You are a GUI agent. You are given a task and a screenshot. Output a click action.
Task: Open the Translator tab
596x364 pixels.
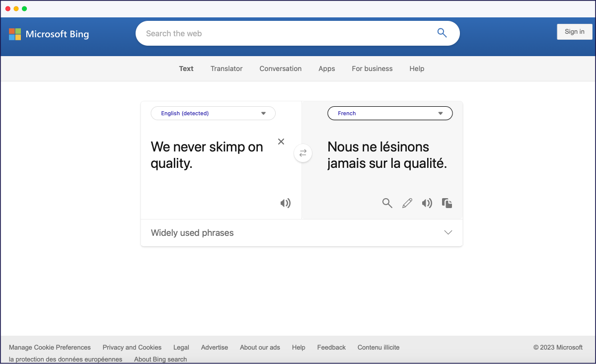tap(226, 69)
